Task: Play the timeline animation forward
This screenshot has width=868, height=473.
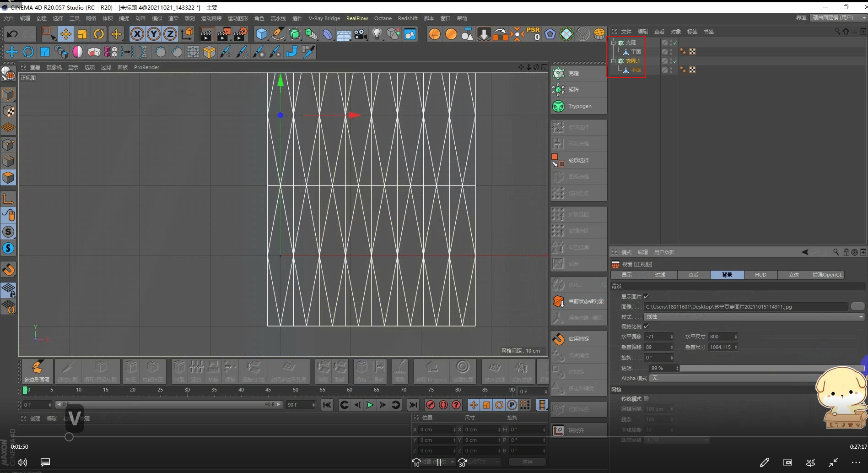Action: 370,405
